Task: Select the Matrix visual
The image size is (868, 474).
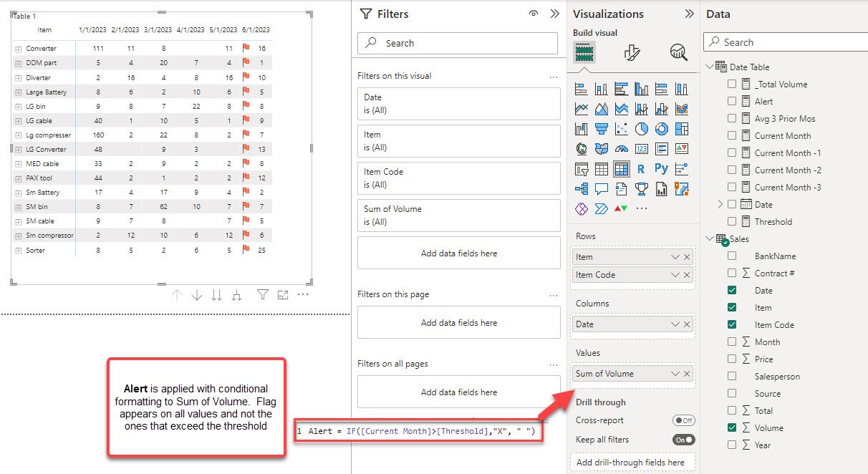Action: click(622, 169)
